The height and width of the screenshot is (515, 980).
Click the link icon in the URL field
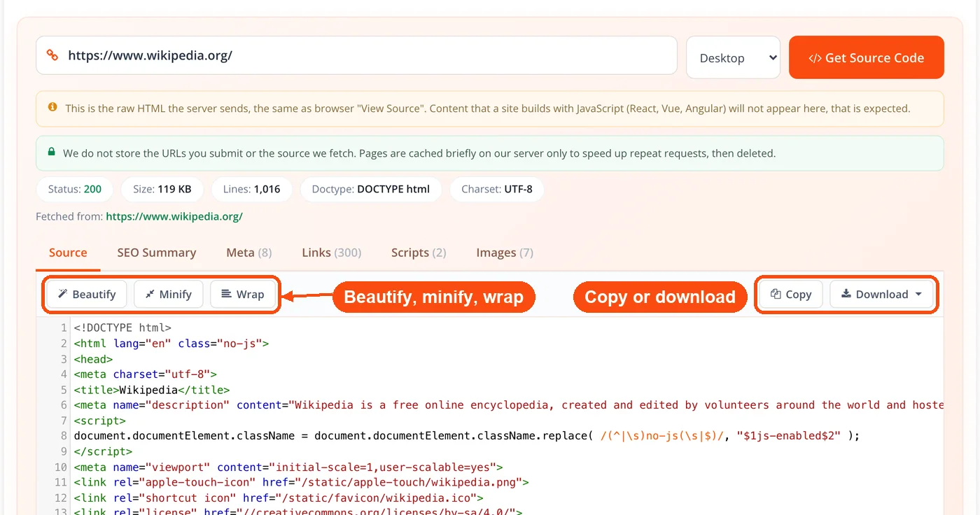pyautogui.click(x=52, y=55)
